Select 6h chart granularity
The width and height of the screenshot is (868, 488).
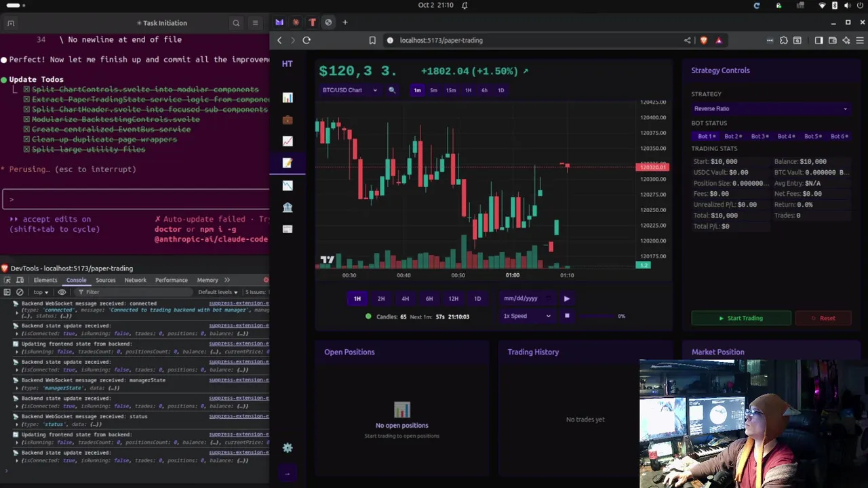484,90
